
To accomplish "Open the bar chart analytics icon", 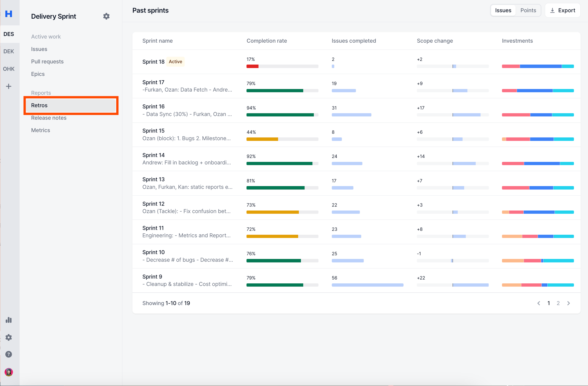I will (9, 320).
